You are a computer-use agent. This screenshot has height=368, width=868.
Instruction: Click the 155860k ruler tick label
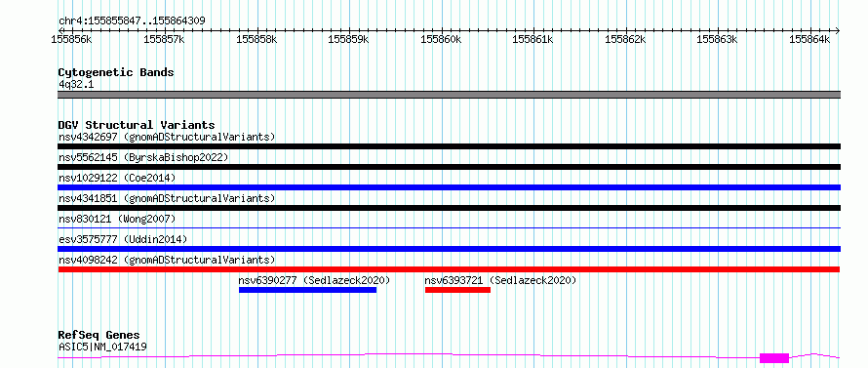point(441,39)
